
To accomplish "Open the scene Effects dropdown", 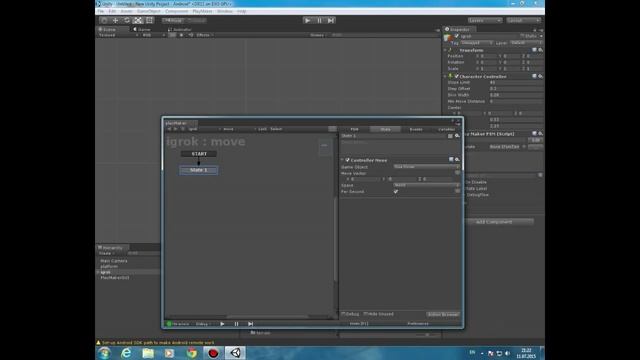I will point(204,35).
